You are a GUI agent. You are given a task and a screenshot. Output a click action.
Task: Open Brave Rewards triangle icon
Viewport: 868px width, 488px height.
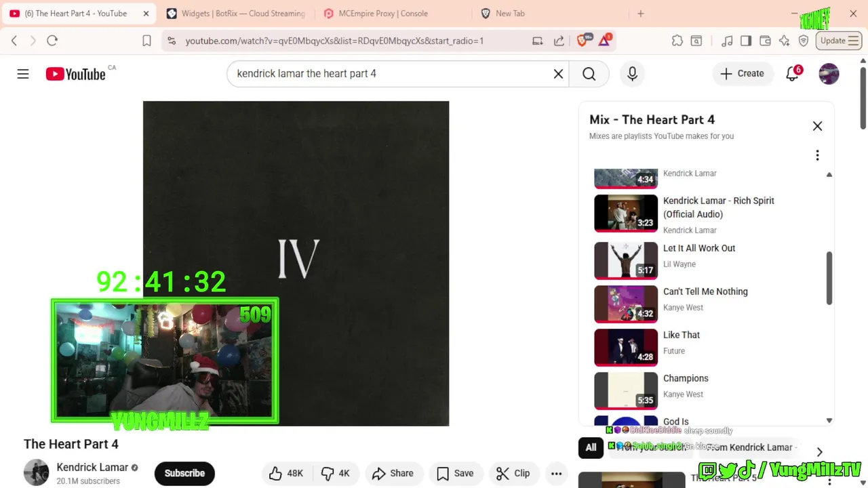(604, 41)
